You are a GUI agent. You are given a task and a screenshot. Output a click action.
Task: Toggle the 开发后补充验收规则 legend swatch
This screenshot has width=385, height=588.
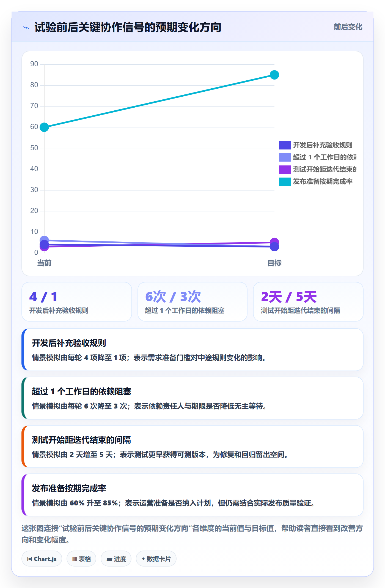click(x=285, y=145)
